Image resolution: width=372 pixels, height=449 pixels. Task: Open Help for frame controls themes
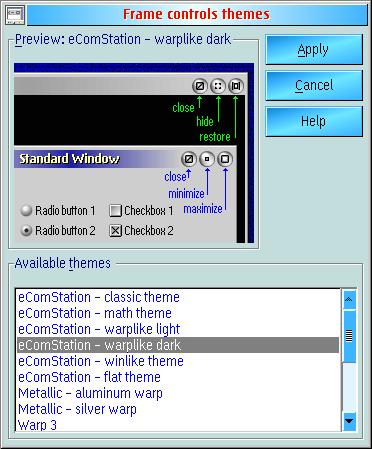tap(314, 121)
